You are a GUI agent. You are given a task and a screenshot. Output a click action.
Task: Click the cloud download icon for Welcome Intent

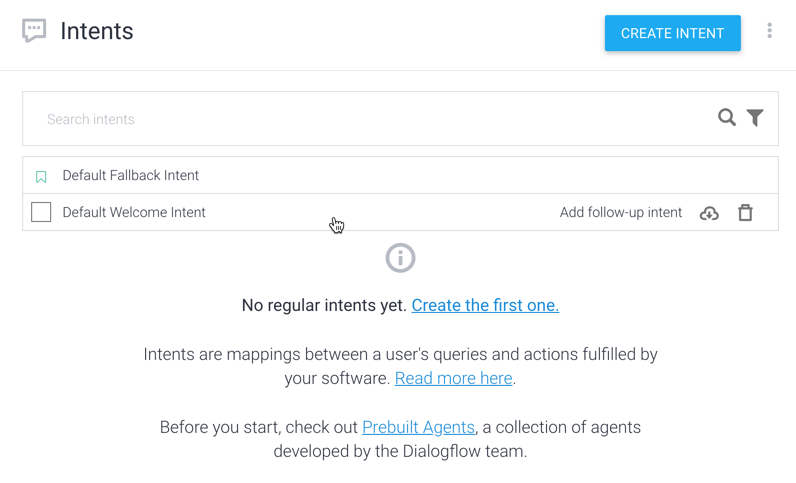tap(709, 213)
